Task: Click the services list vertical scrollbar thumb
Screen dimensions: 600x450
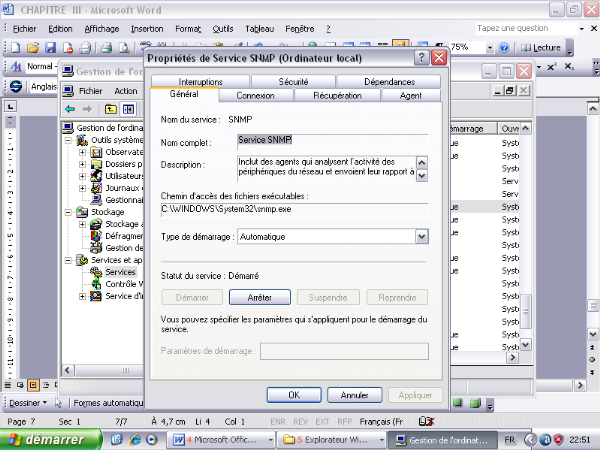Action: tap(526, 311)
